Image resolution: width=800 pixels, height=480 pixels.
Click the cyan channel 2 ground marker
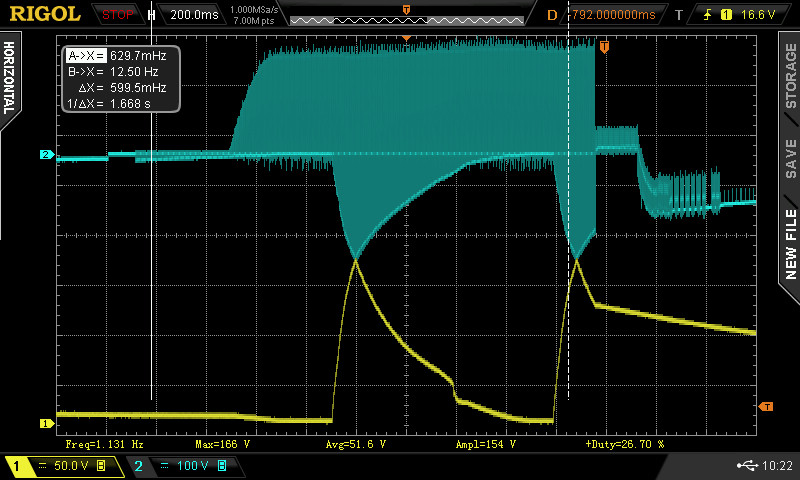[46, 154]
